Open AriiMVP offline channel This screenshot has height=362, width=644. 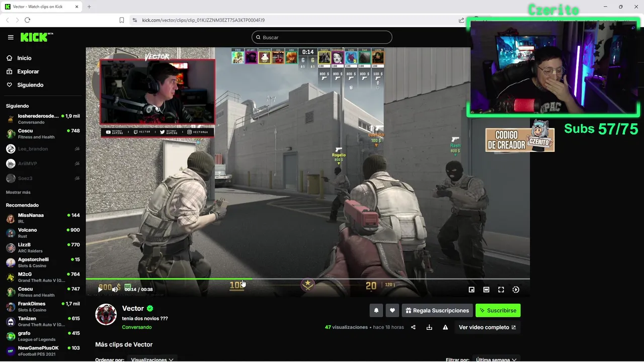[43, 163]
